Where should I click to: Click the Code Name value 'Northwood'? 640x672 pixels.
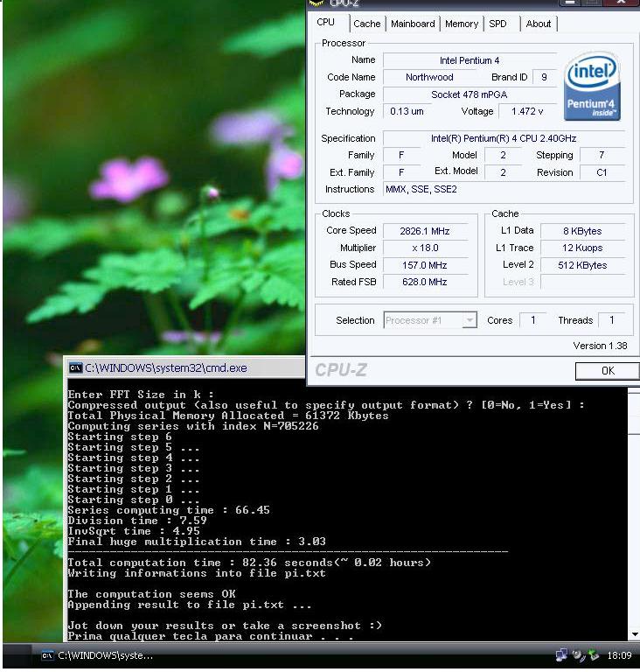point(429,77)
